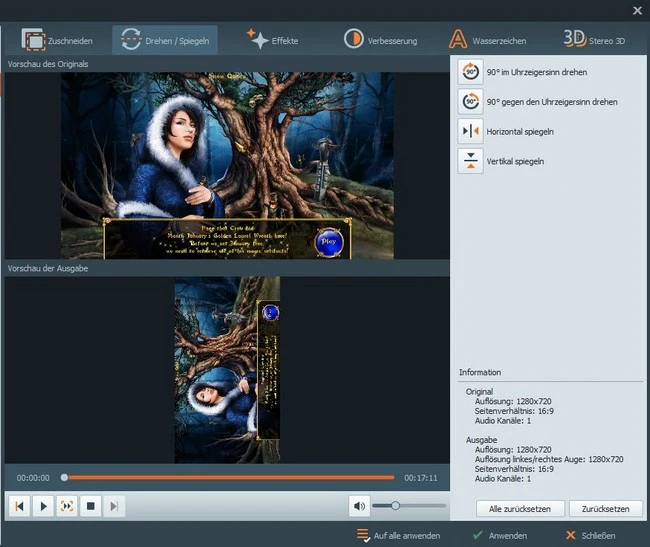This screenshot has width=650, height=547.
Task: Click the 'Schließen' button
Action: tap(591, 535)
